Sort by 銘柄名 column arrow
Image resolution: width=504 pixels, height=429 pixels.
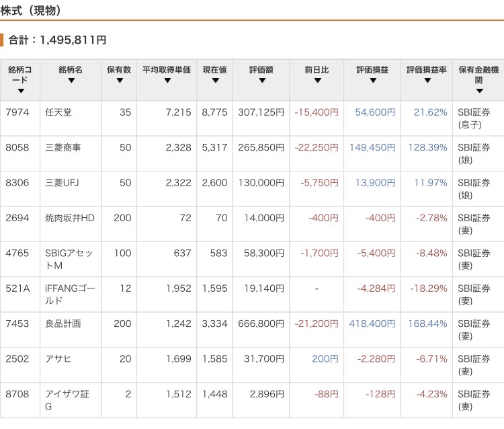(71, 81)
